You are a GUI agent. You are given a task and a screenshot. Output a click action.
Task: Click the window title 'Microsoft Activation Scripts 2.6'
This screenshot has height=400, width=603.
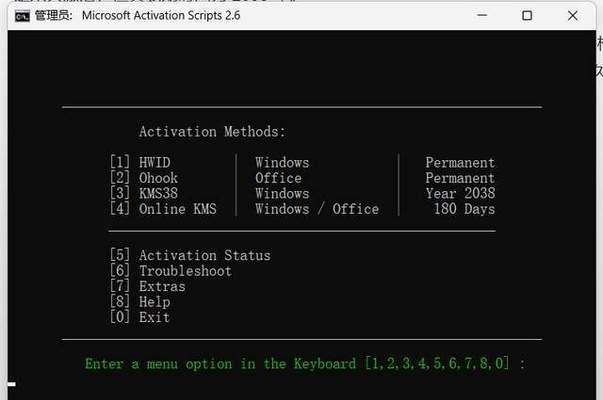161,15
